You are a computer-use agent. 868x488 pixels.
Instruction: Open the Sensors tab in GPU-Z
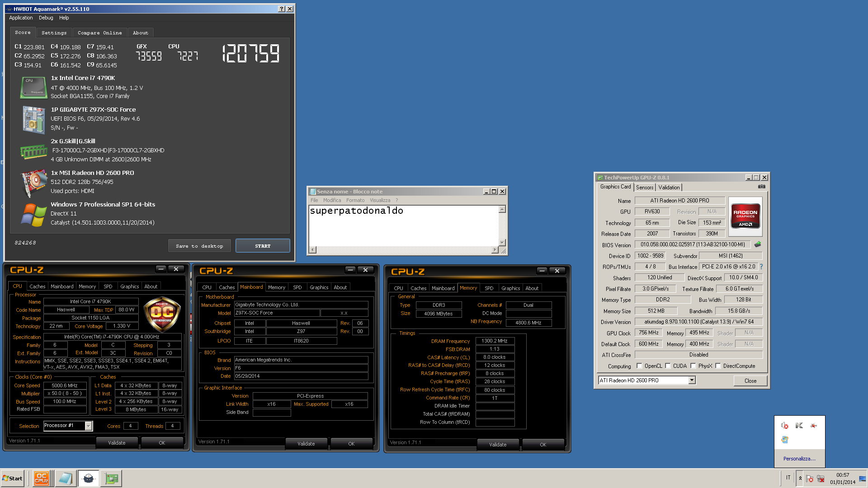(645, 188)
